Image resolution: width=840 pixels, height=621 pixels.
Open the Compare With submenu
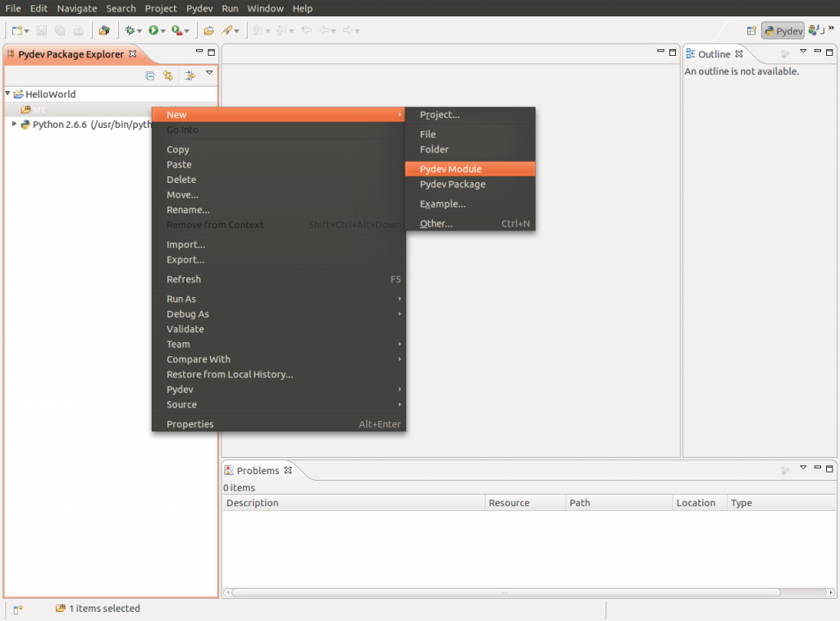[x=279, y=359]
